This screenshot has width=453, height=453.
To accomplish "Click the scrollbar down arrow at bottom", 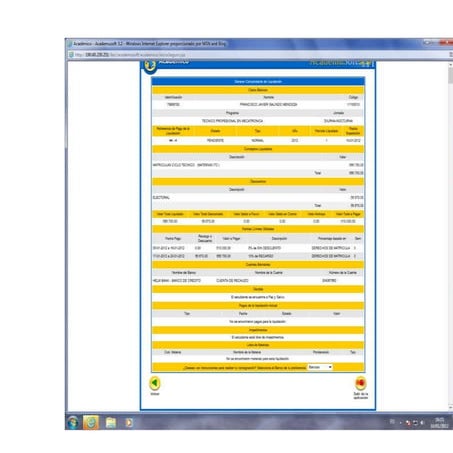I will 450,407.
